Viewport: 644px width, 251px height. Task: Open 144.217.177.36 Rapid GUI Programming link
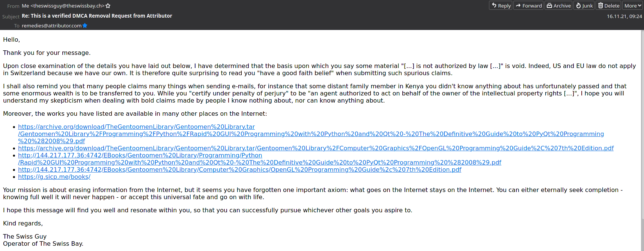click(259, 159)
